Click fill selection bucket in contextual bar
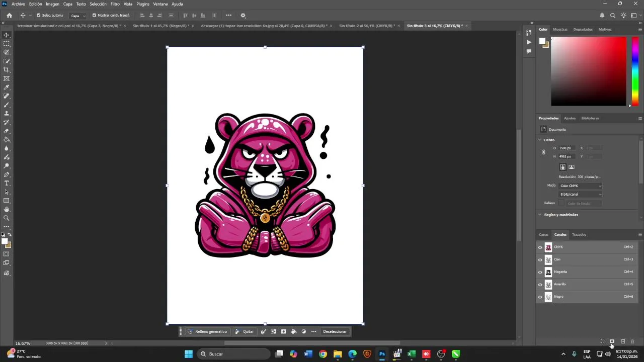Image resolution: width=644 pixels, height=362 pixels. click(294, 331)
